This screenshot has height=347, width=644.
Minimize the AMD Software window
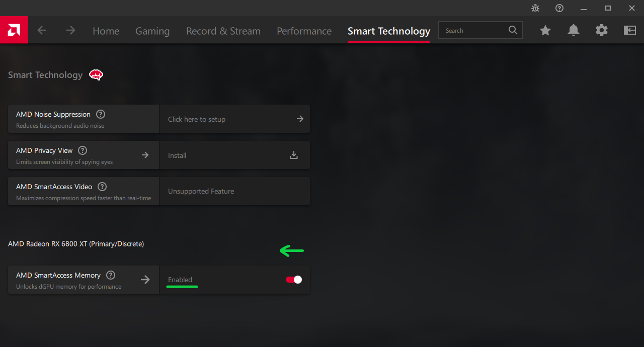tap(584, 8)
